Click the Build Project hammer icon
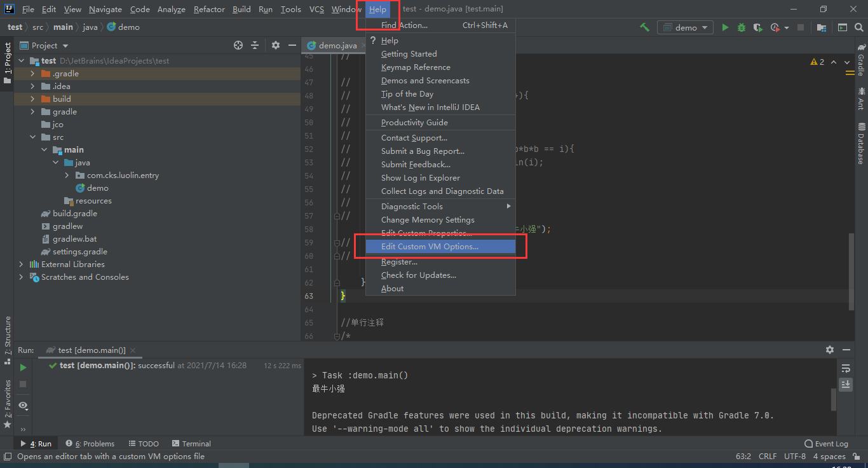This screenshot has height=468, width=868. point(644,27)
